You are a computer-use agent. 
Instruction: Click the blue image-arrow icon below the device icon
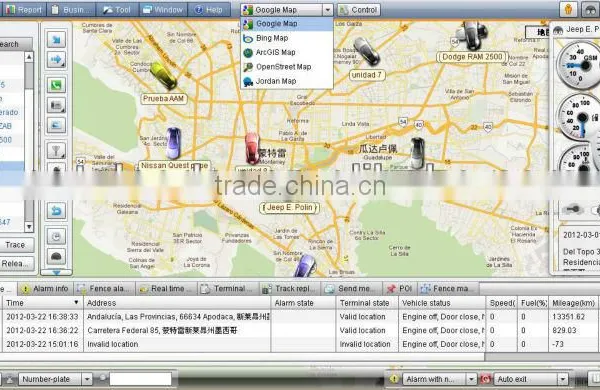click(56, 125)
